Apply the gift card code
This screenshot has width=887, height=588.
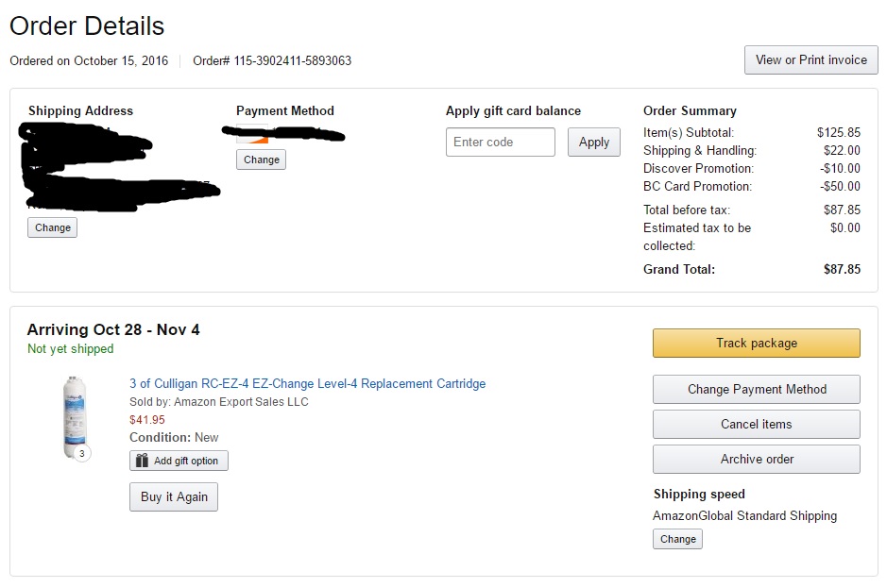click(x=593, y=143)
